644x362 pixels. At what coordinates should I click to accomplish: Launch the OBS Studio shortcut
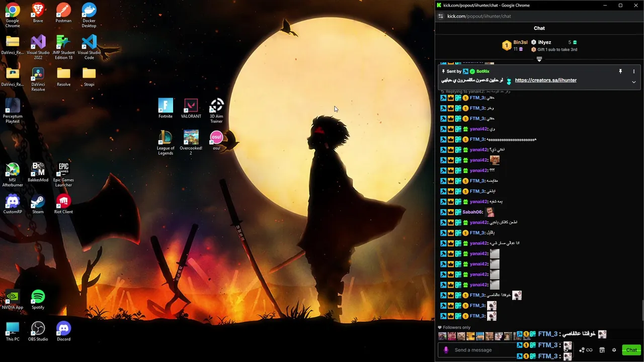38,331
